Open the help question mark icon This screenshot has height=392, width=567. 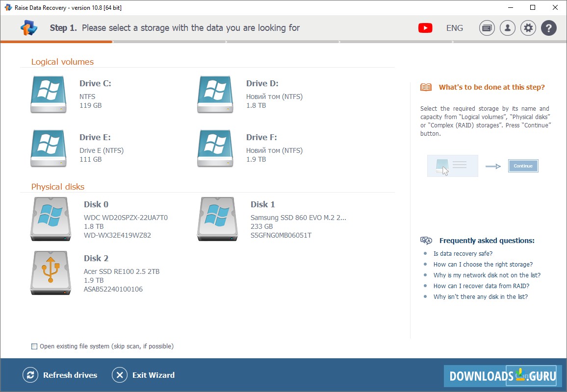[x=548, y=28]
